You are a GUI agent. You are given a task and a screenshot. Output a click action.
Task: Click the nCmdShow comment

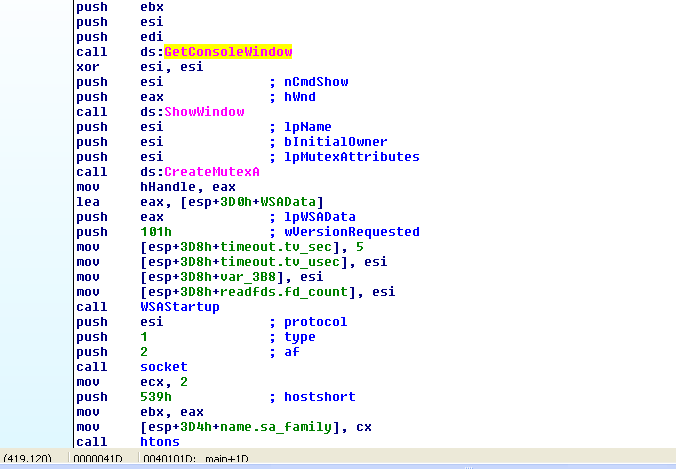(316, 82)
